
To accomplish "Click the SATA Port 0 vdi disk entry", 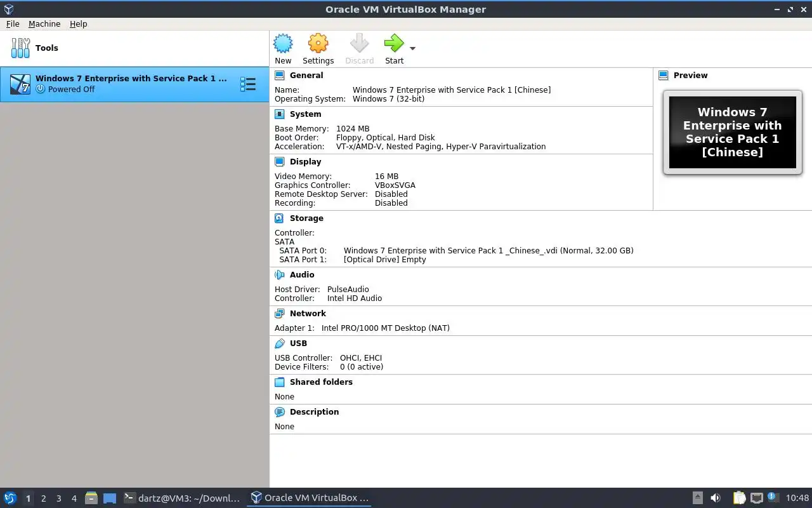I will pyautogui.click(x=488, y=251).
